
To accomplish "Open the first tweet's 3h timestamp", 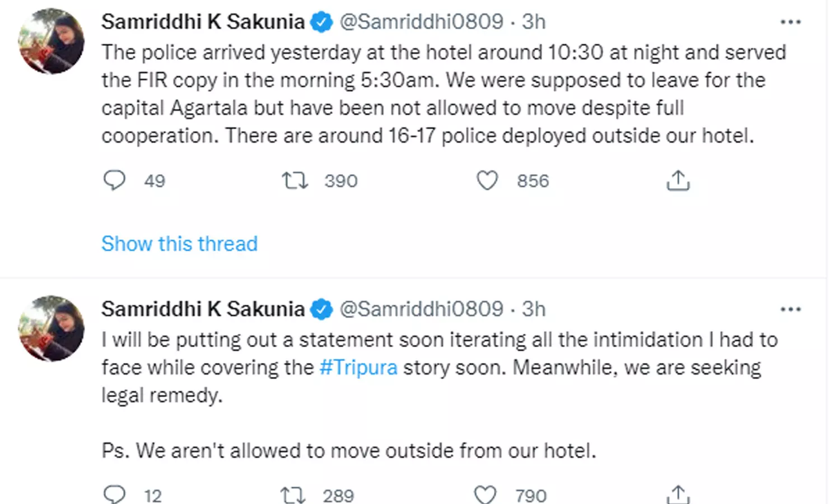I will [x=534, y=22].
